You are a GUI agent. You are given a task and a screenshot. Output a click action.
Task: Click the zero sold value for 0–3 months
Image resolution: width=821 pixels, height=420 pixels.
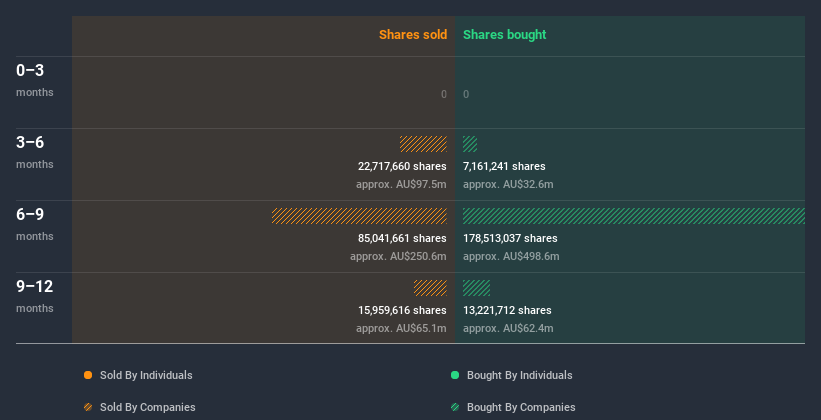pos(444,94)
